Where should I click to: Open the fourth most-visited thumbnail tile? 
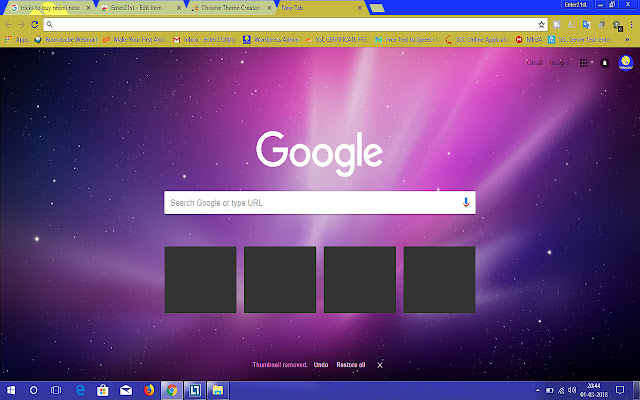(439, 280)
